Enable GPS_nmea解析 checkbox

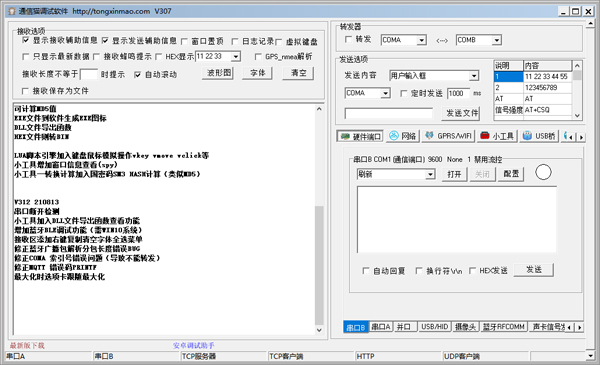click(x=258, y=57)
